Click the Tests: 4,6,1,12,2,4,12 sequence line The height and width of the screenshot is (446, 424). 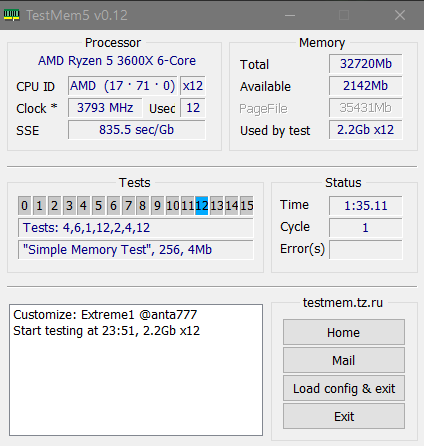pyautogui.click(x=136, y=228)
